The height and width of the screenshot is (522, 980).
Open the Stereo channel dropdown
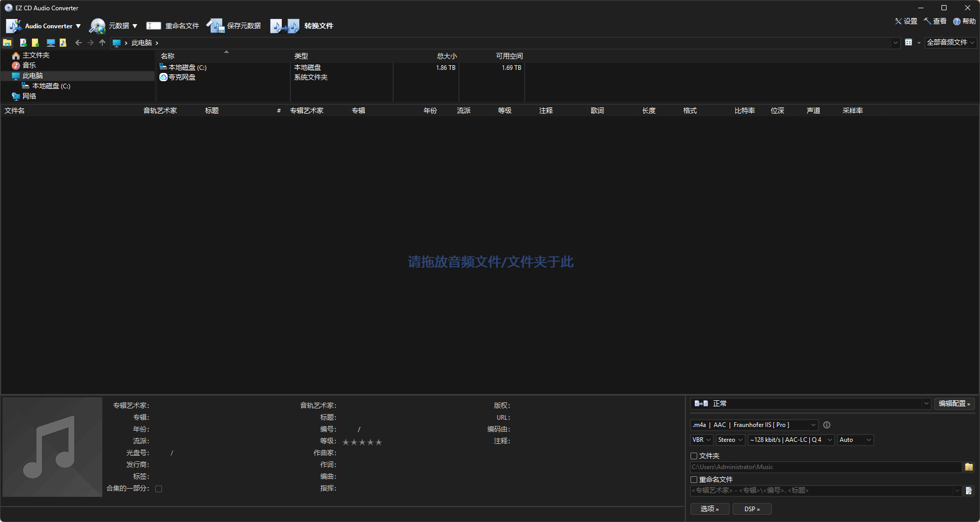[730, 440]
